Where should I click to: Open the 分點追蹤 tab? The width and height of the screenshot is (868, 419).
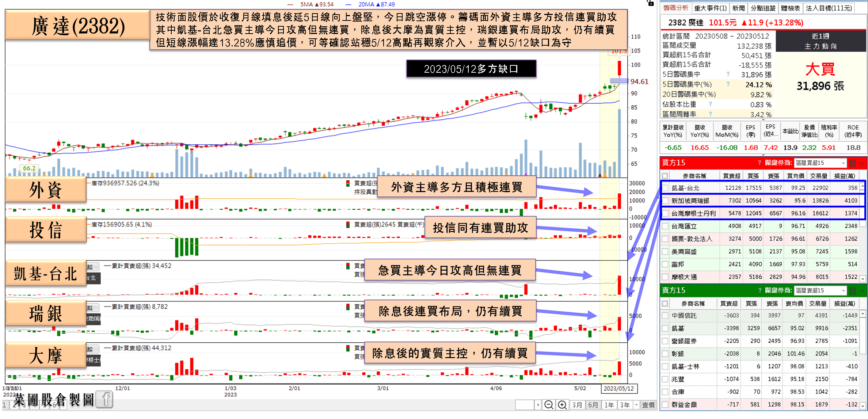(763, 8)
